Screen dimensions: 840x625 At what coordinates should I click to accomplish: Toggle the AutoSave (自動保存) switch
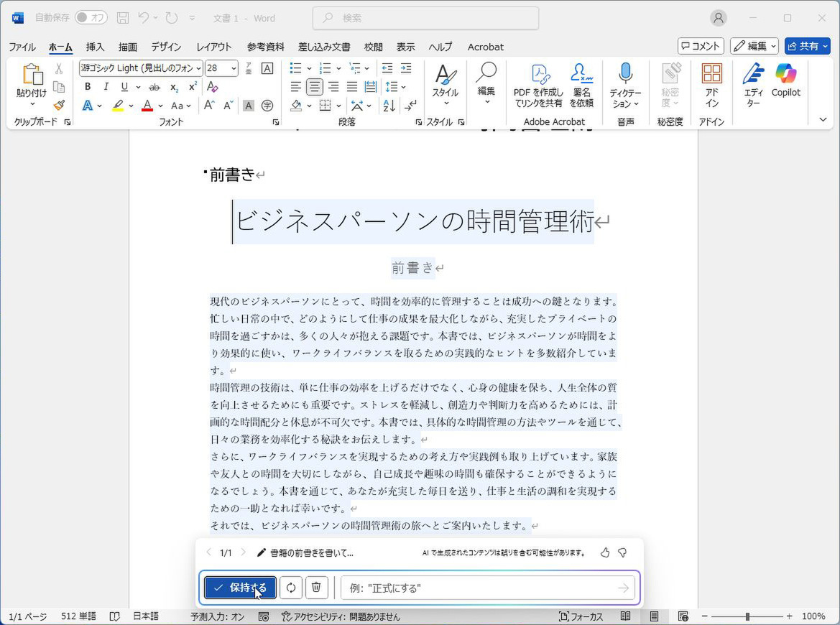click(91, 18)
